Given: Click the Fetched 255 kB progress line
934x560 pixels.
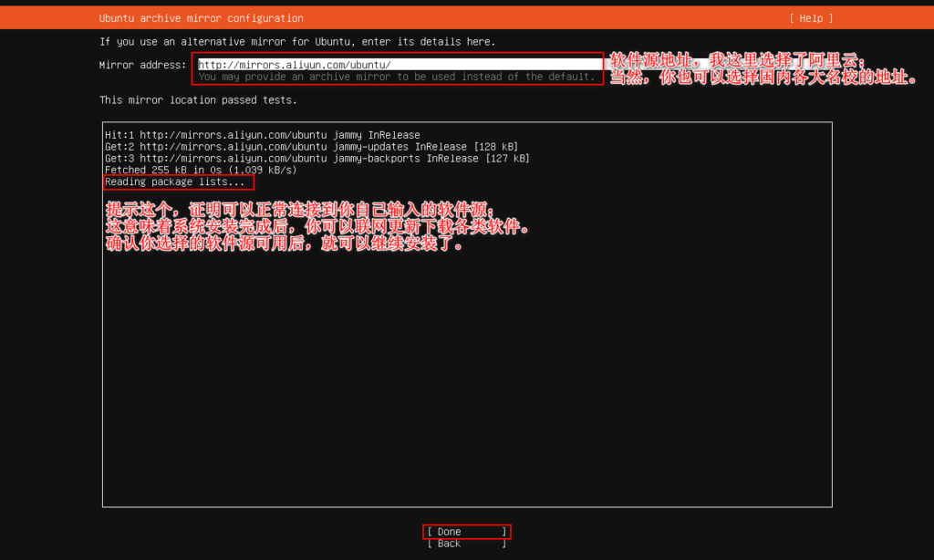Looking at the screenshot, I should coord(201,170).
